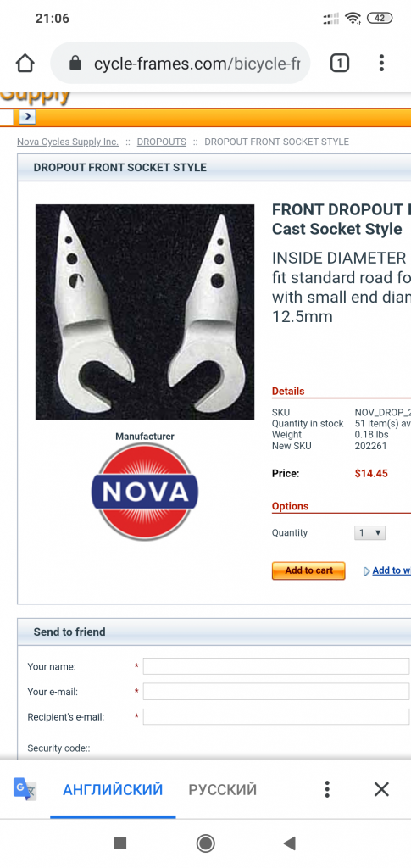
Task: Open the tab switcher showing 1 tab
Action: coord(340,64)
